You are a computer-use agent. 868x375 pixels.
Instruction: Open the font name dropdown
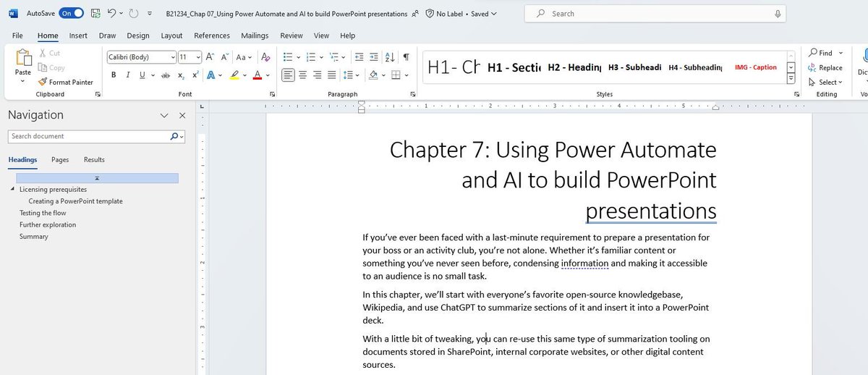pos(173,57)
